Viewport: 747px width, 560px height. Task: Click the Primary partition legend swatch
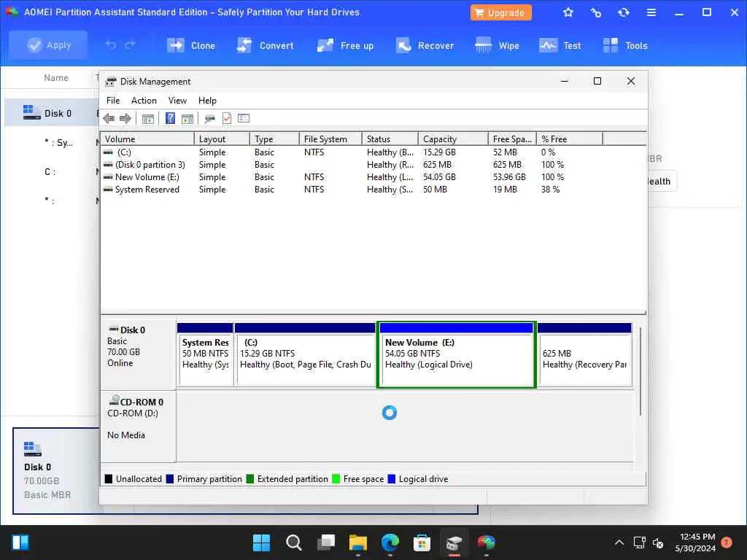(x=169, y=479)
